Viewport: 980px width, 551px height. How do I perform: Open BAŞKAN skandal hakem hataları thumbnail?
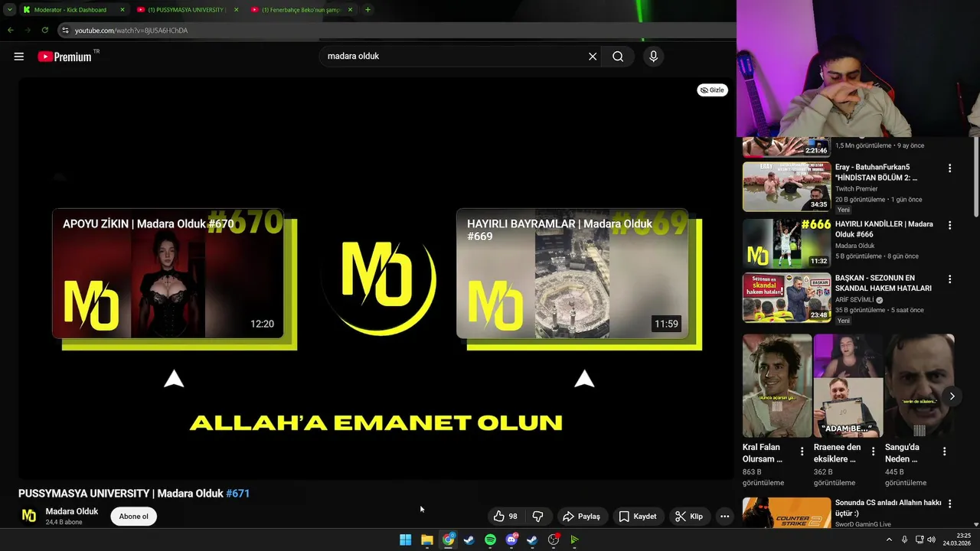pyautogui.click(x=786, y=298)
